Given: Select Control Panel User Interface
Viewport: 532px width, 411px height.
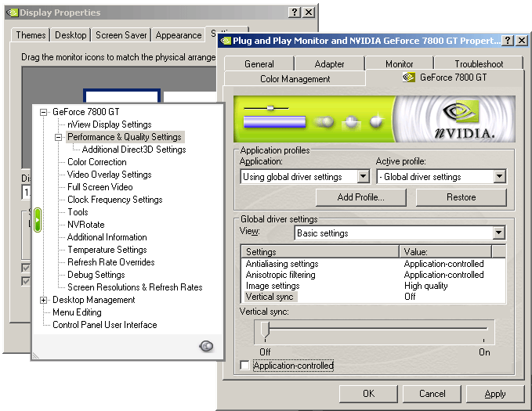Looking at the screenshot, I should (x=104, y=325).
